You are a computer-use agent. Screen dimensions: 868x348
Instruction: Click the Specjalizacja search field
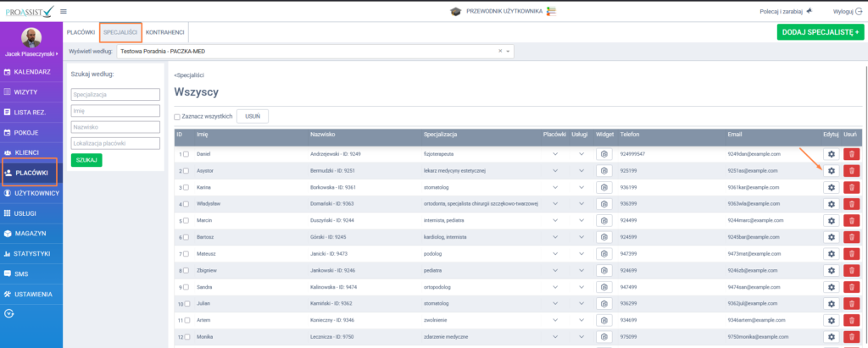pyautogui.click(x=116, y=94)
